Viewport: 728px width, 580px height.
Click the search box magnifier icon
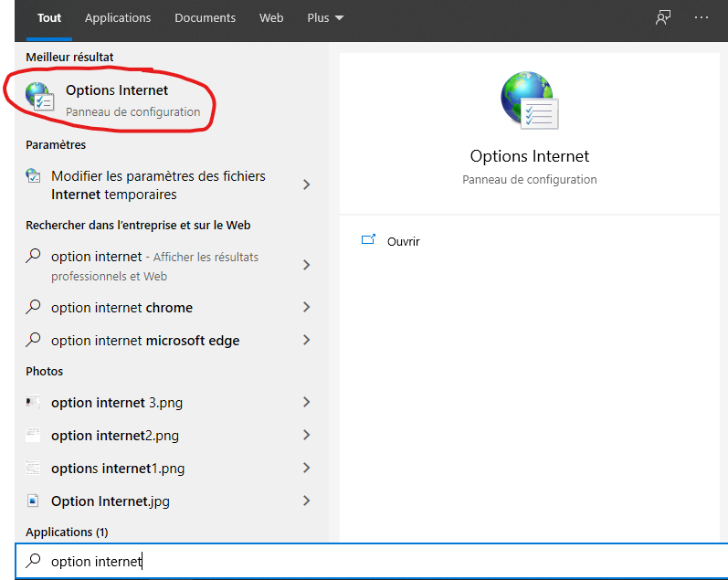point(33,561)
